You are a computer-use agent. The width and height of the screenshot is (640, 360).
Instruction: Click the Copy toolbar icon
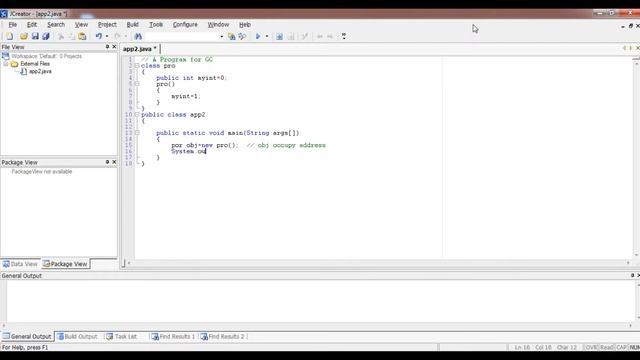pyautogui.click(x=71, y=36)
